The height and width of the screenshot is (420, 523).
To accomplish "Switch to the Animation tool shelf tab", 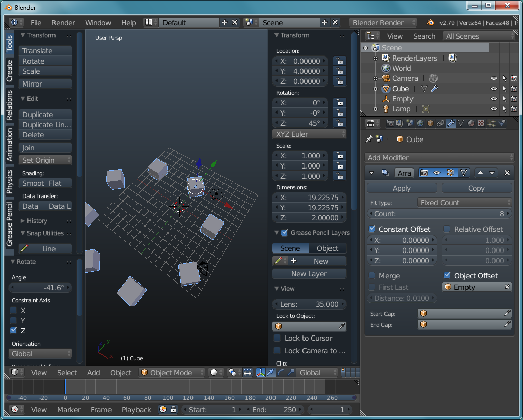I will [9, 145].
